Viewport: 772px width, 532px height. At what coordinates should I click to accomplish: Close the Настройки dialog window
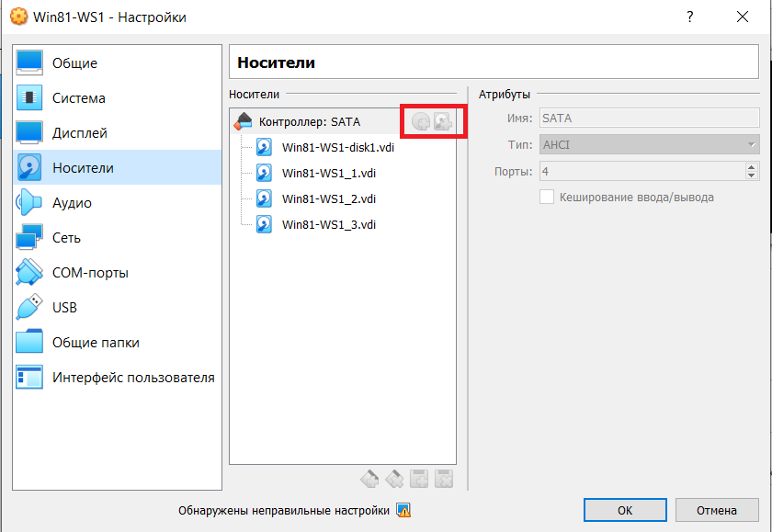[743, 17]
